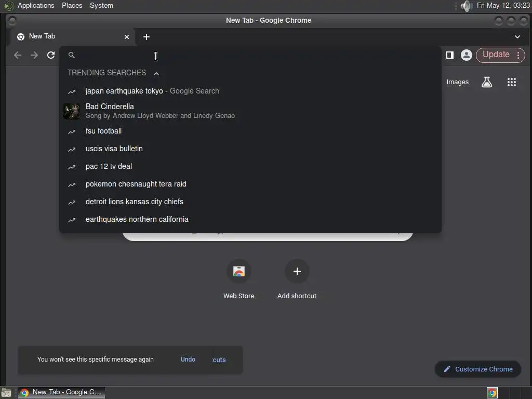532x399 pixels.
Task: Click the Add shortcut label
Action: coord(297,296)
